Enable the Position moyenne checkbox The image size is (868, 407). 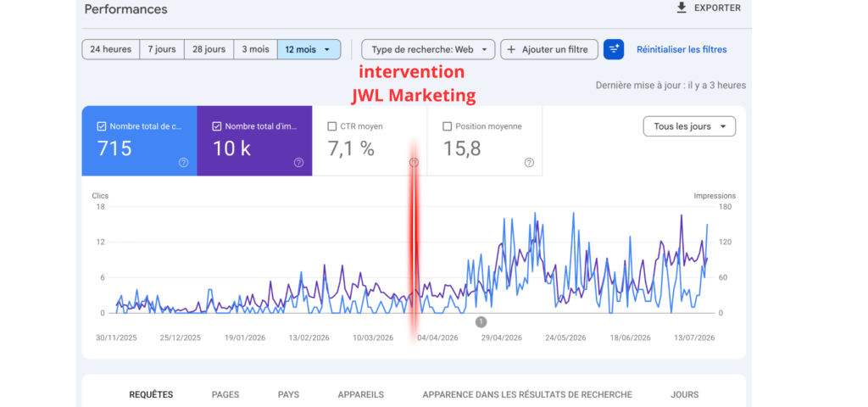pyautogui.click(x=447, y=126)
